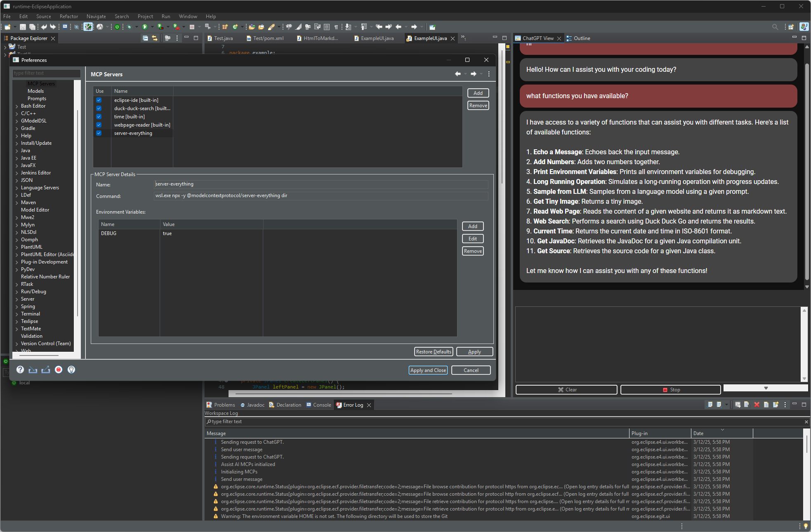
Task: Uncheck the eclipse-ide built-in server
Action: click(x=99, y=100)
